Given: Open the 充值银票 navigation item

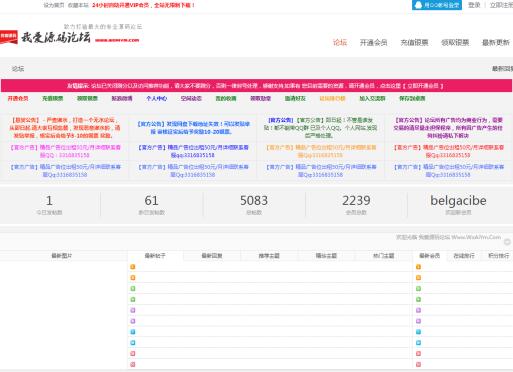Looking at the screenshot, I should coord(414,42).
